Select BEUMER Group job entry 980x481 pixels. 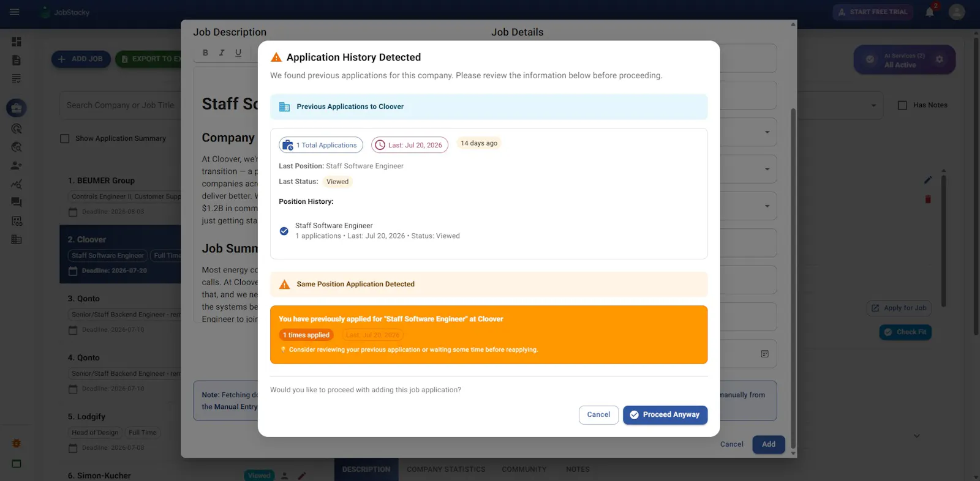click(121, 196)
